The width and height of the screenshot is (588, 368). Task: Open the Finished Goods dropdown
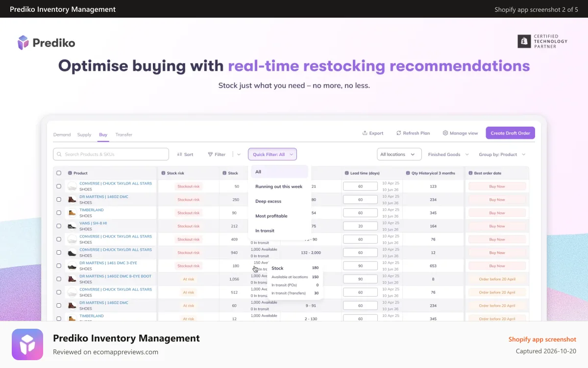[x=448, y=155]
